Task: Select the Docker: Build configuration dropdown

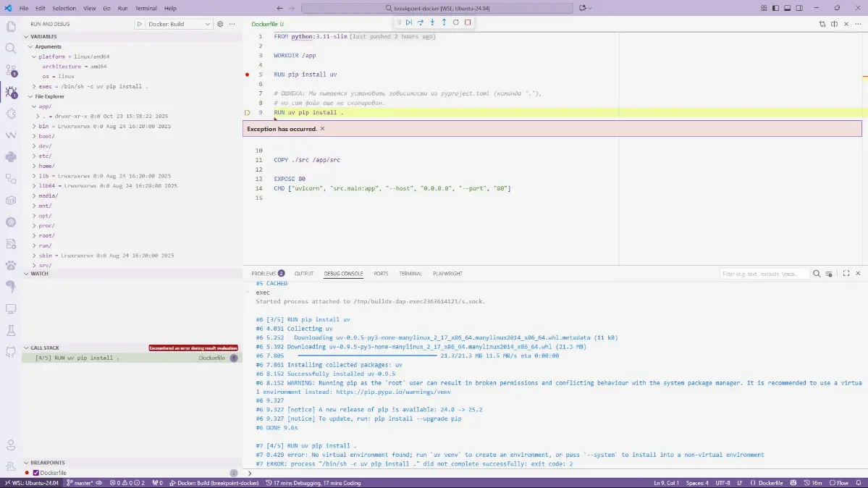Action: tap(179, 24)
